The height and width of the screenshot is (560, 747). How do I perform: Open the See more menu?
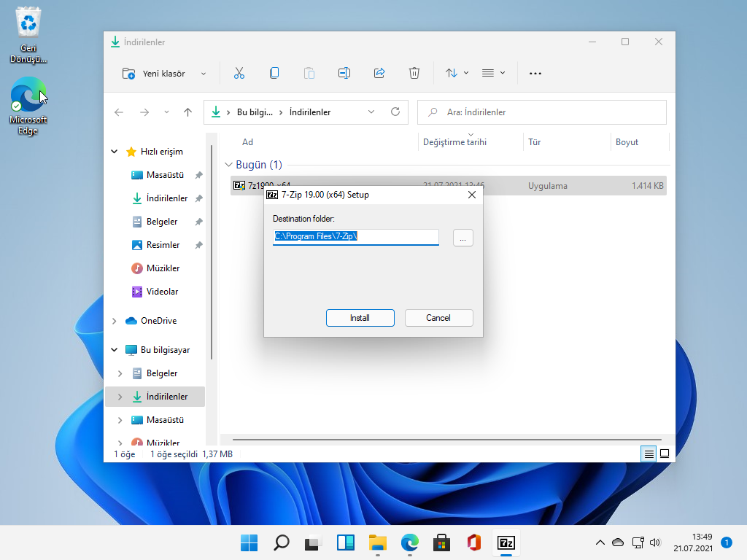(535, 73)
